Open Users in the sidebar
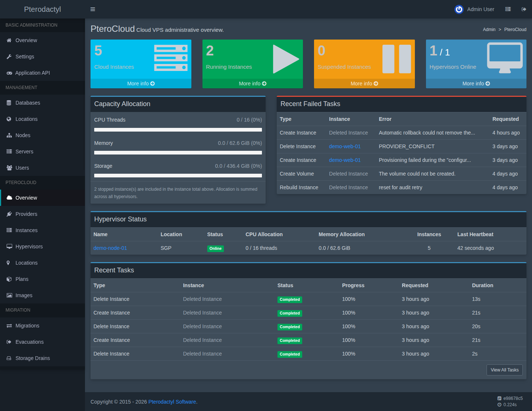532x411 pixels. 42,168
